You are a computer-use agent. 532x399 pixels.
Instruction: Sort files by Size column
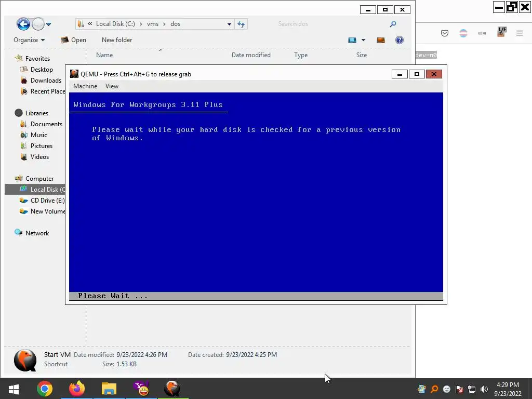[362, 55]
